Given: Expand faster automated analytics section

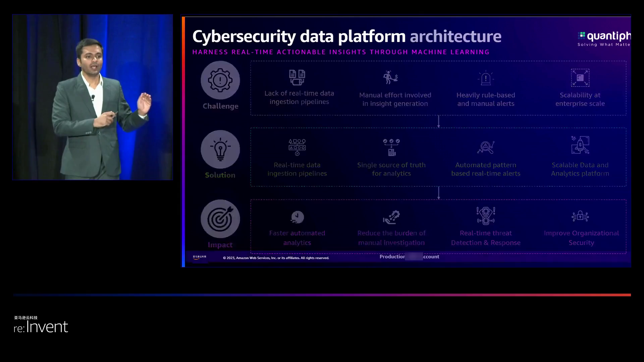Looking at the screenshot, I should [297, 228].
